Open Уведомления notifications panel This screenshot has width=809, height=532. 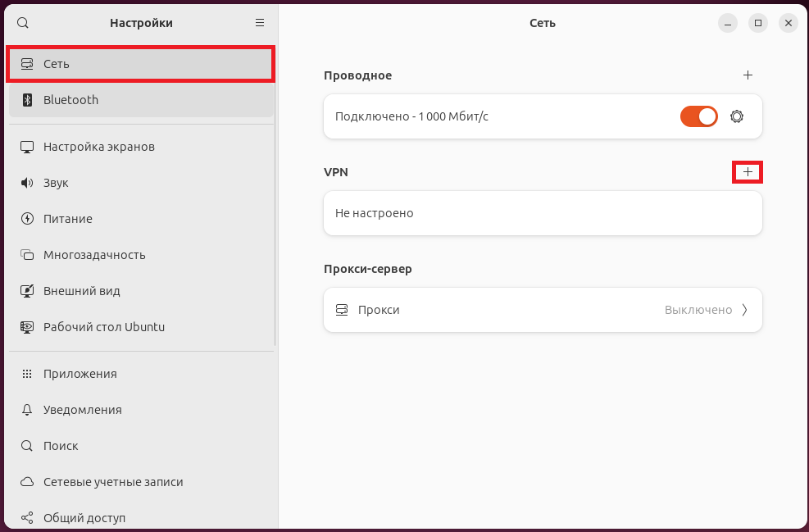pyautogui.click(x=82, y=410)
